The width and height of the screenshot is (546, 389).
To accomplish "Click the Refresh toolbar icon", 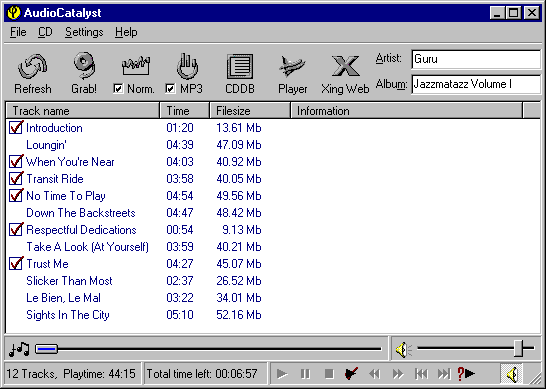I will 32,66.
